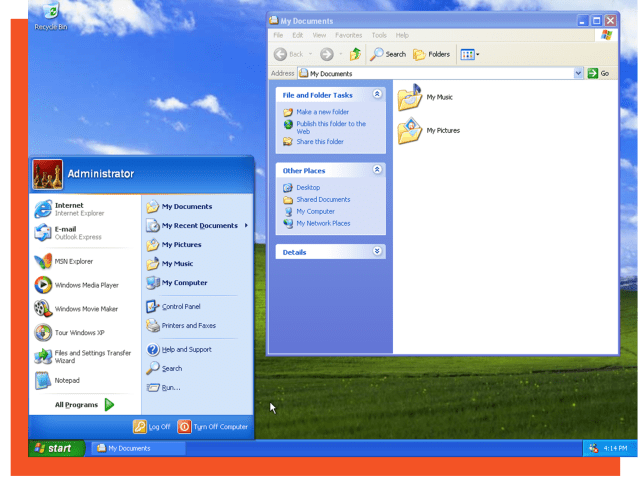Expand the Details panel
639x477 pixels.
pos(377,251)
